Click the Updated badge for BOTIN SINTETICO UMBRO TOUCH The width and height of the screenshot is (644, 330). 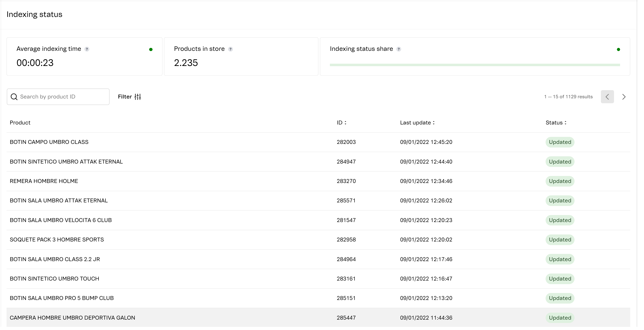coord(560,279)
